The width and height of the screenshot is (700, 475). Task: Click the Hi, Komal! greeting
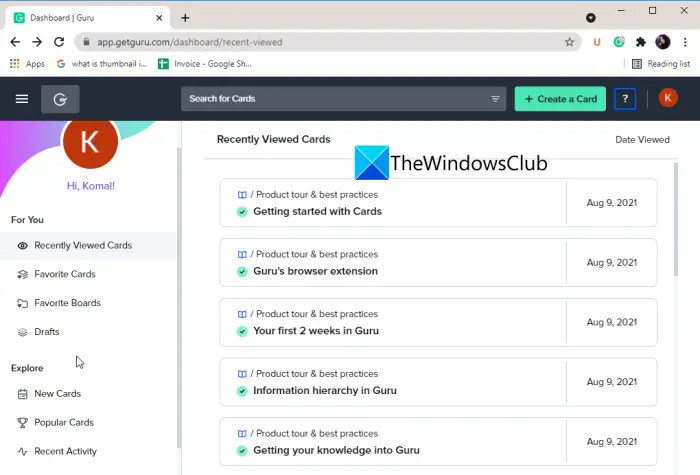(91, 186)
